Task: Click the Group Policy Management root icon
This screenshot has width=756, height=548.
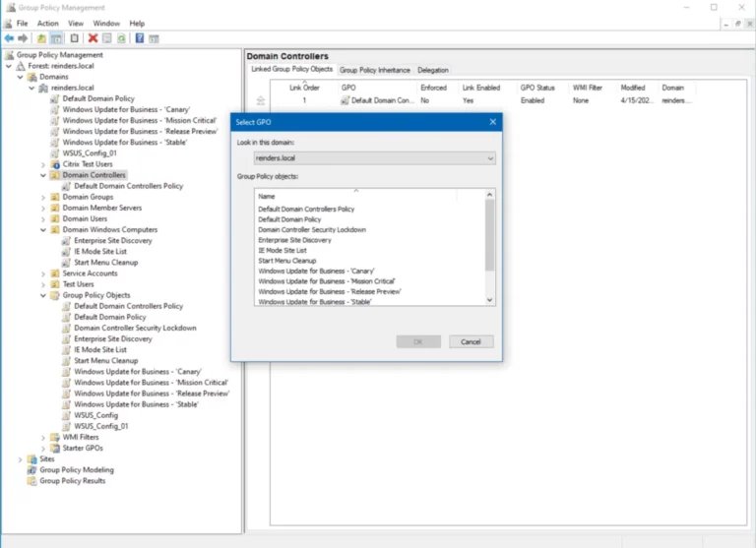Action: [x=9, y=55]
